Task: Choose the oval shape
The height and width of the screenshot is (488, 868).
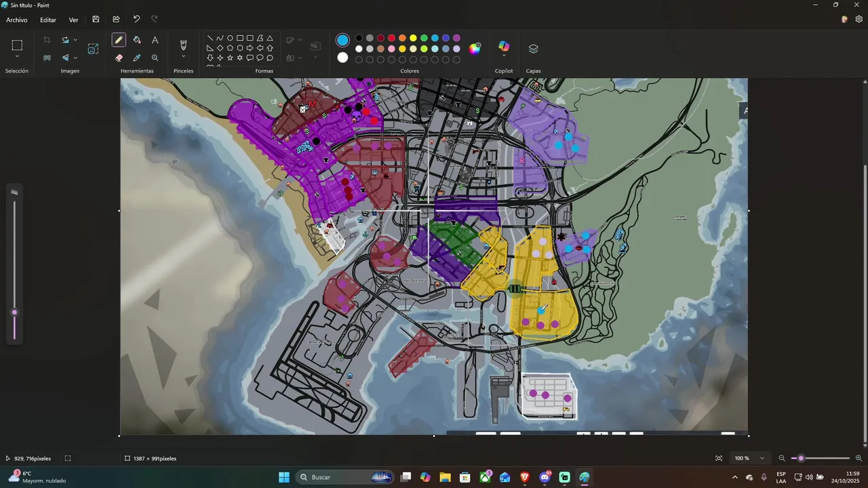Action: [x=230, y=38]
